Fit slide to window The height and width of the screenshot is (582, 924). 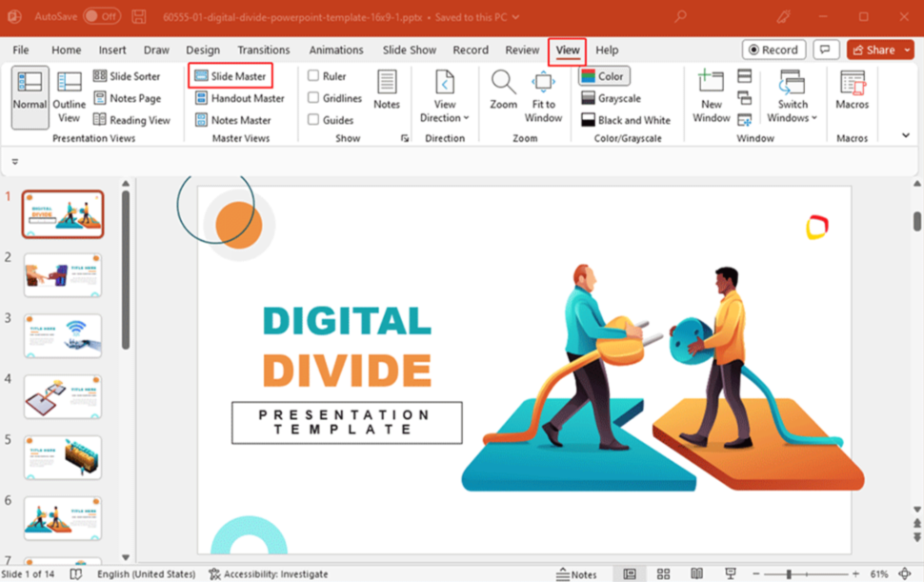[x=543, y=97]
